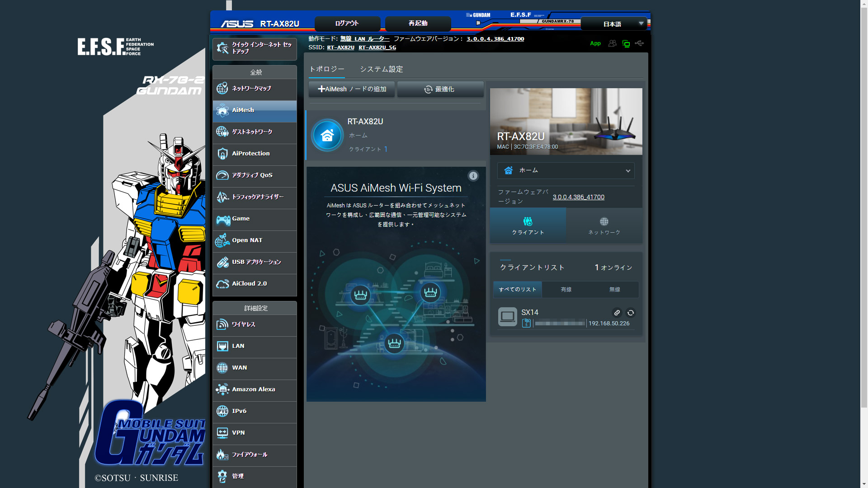Click the SX14 client refresh icon

(631, 313)
